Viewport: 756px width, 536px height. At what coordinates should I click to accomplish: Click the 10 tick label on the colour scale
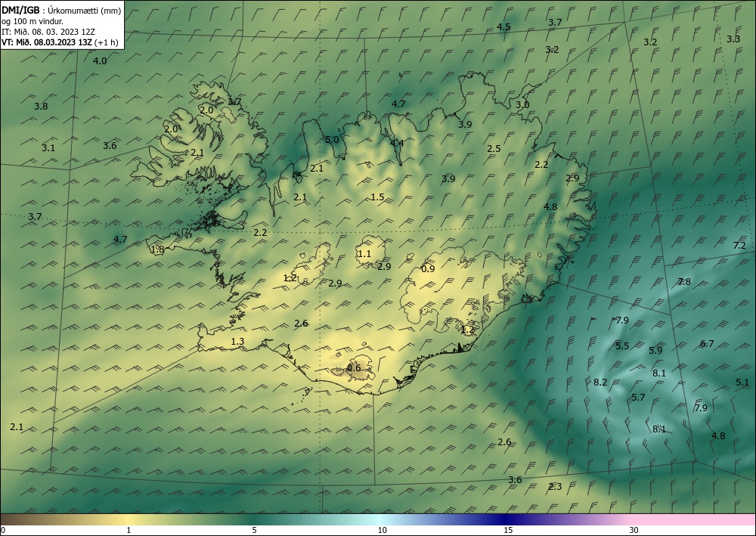383,530
